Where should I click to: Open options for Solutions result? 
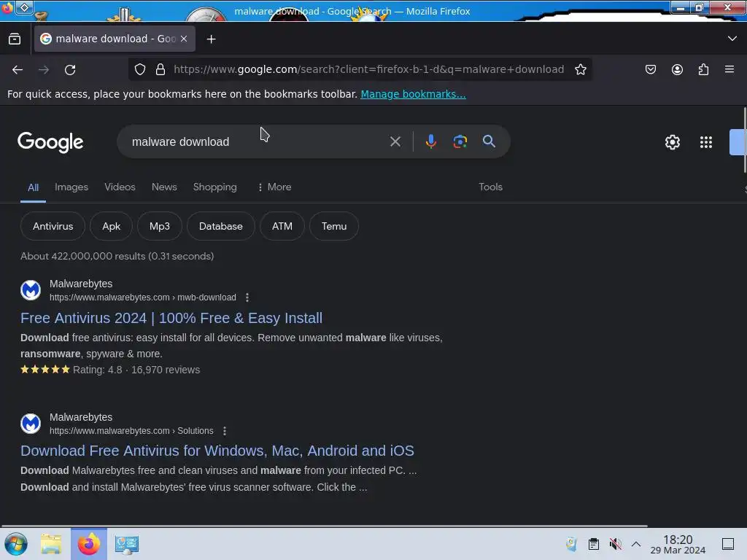(x=225, y=431)
